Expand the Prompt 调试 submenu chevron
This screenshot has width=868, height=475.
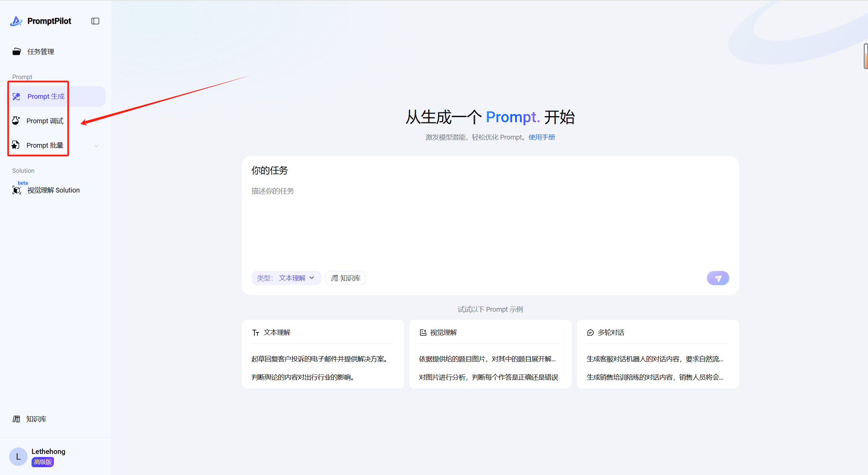coord(96,121)
